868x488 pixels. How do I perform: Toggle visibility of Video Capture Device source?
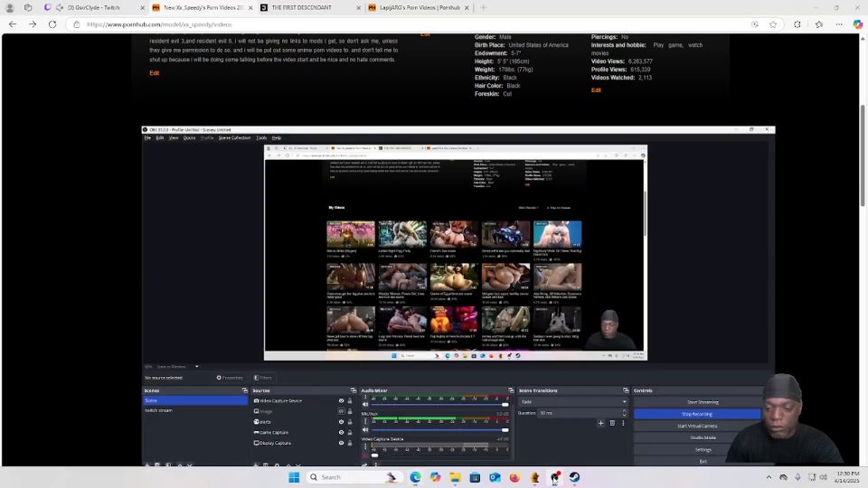click(341, 400)
